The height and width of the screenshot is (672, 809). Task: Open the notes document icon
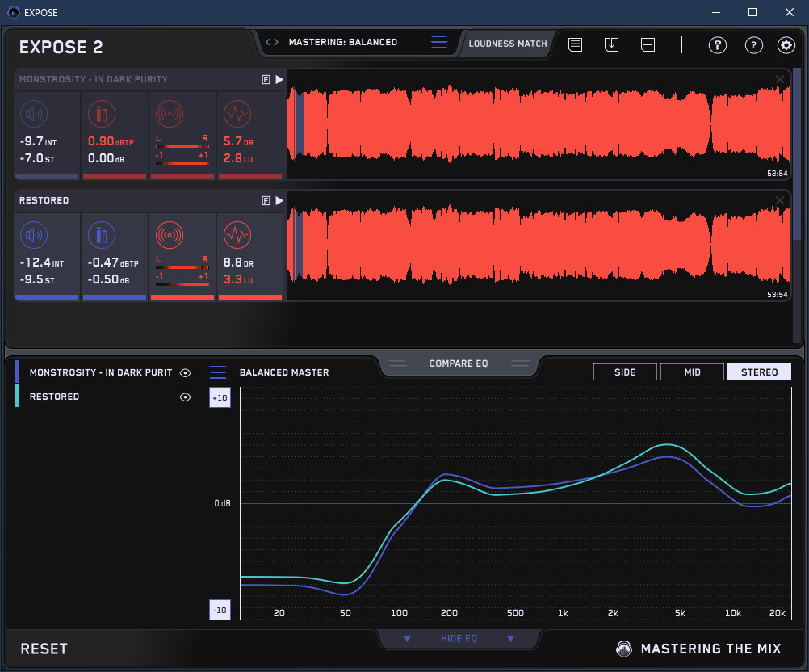coord(575,44)
